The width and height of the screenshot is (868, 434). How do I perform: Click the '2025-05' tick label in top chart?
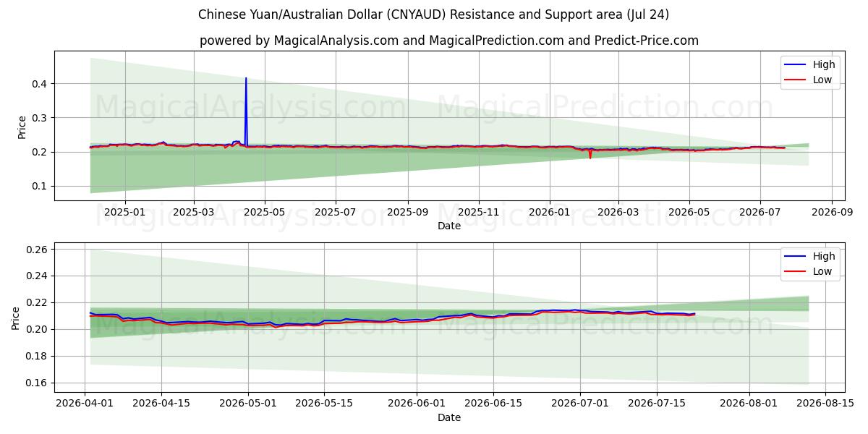(x=264, y=213)
